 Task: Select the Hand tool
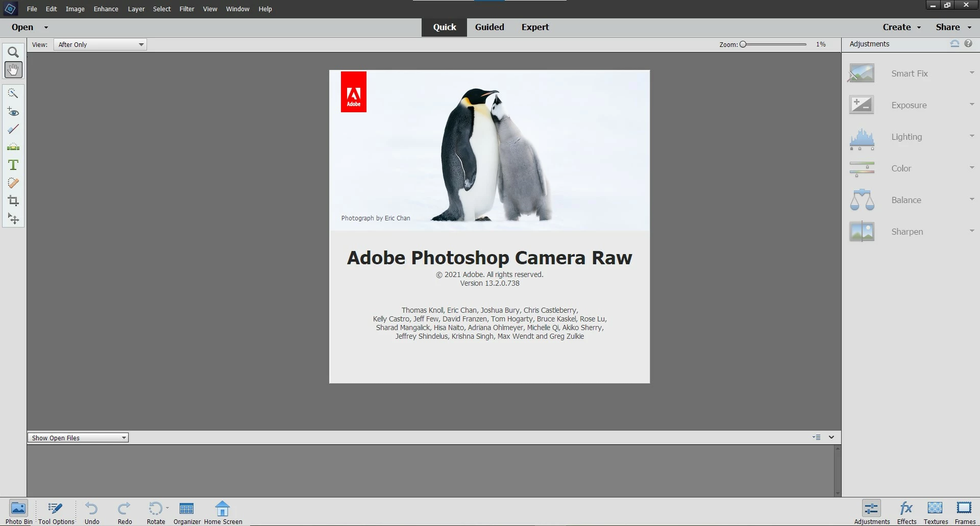[x=13, y=70]
